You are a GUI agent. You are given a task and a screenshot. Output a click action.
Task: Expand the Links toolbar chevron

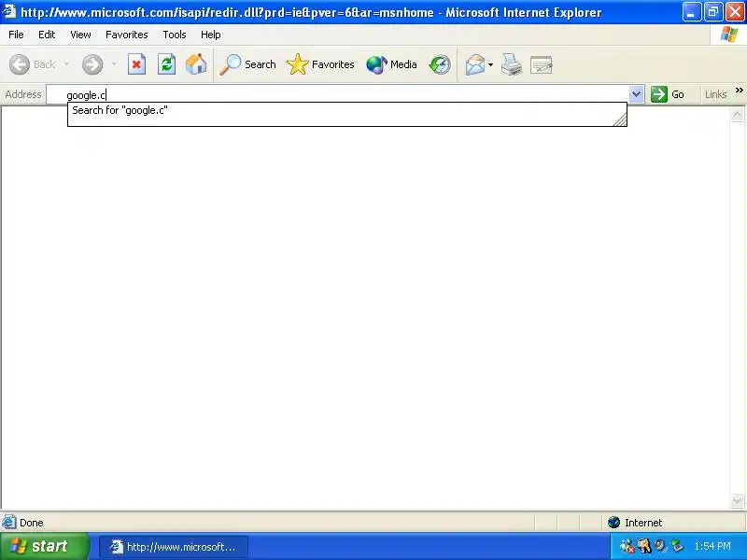(x=739, y=90)
